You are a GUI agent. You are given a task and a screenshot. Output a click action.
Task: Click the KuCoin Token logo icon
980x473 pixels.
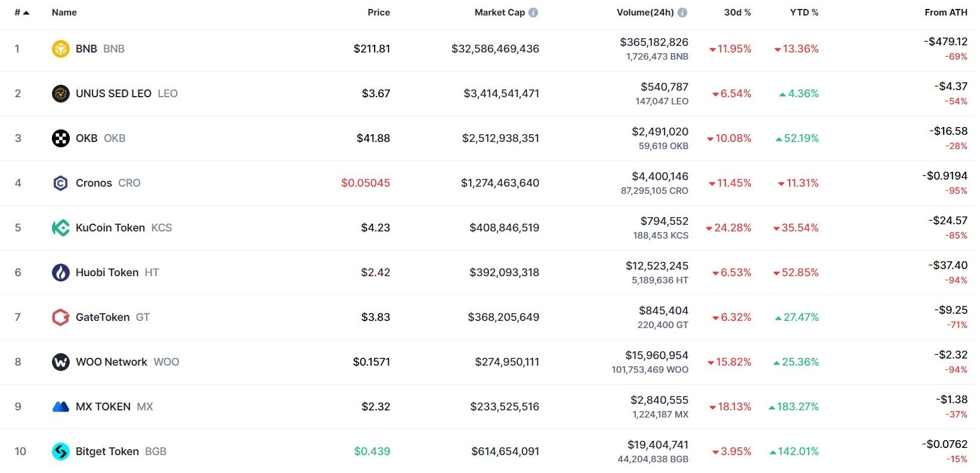point(60,228)
